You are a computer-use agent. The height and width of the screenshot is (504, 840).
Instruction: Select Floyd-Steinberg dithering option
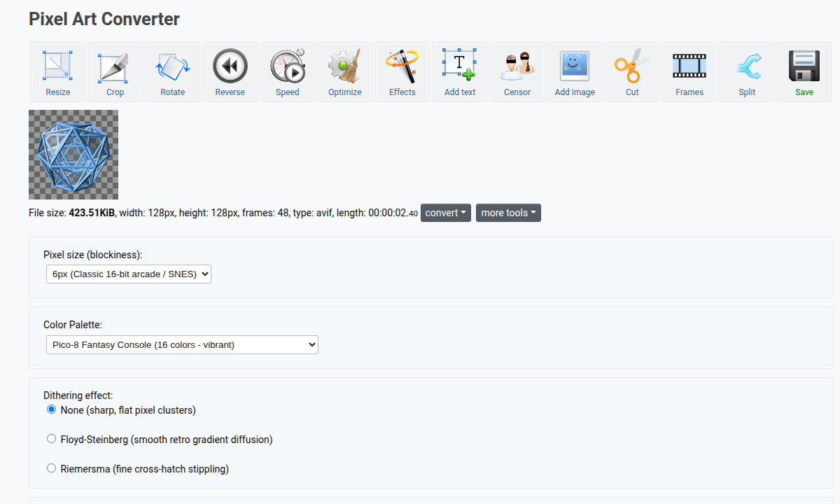click(51, 439)
